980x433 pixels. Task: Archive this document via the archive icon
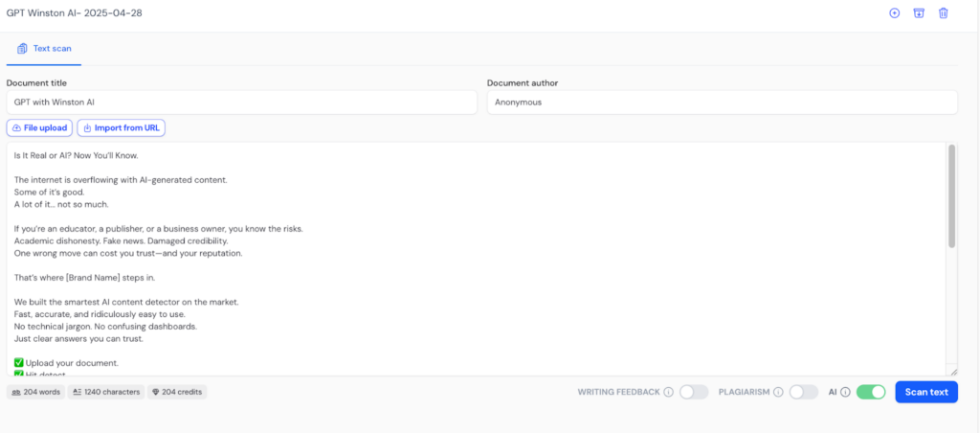(919, 13)
